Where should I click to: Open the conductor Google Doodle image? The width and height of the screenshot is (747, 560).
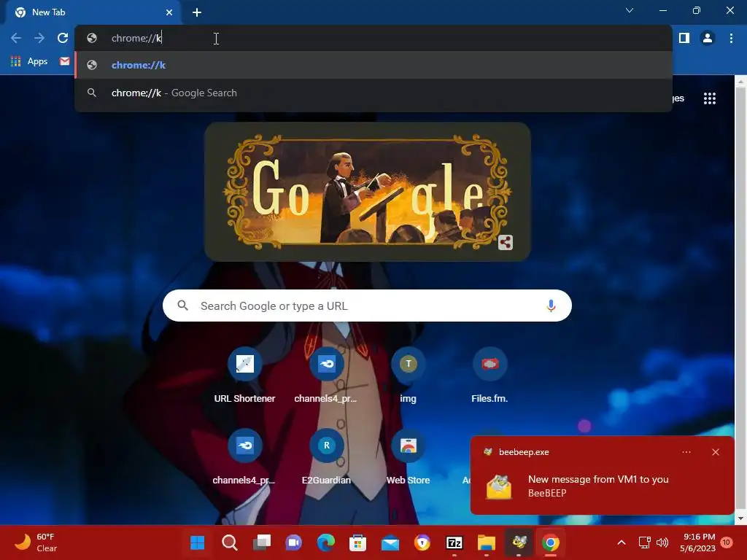click(x=368, y=192)
